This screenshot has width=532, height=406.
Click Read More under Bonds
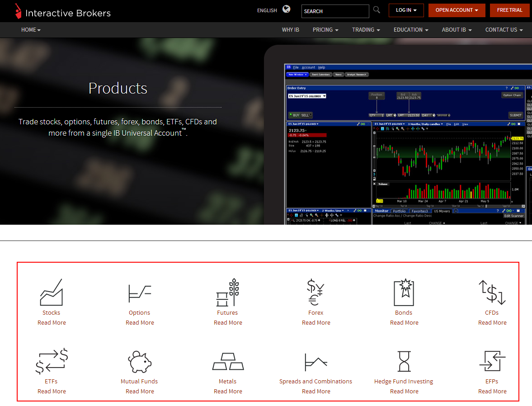tap(405, 322)
